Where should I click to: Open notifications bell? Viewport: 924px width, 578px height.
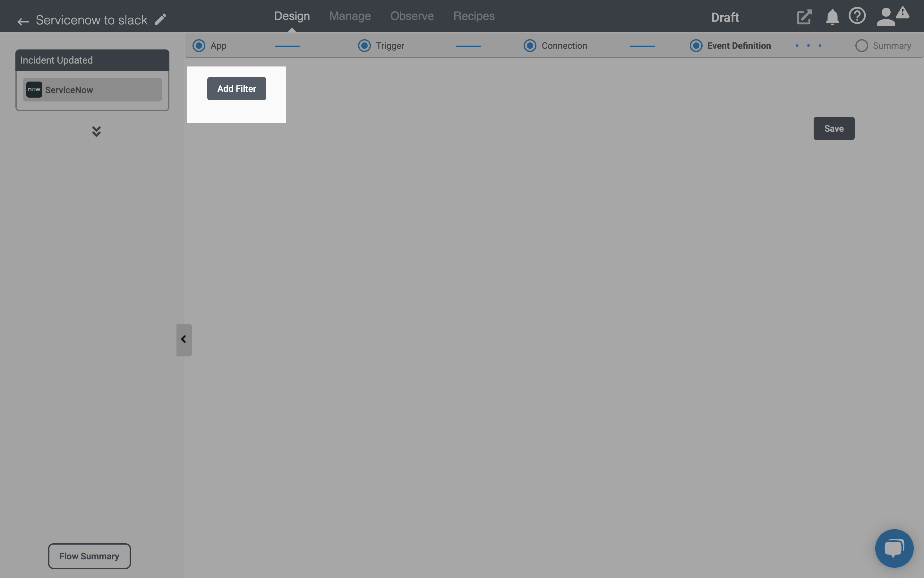pyautogui.click(x=832, y=17)
